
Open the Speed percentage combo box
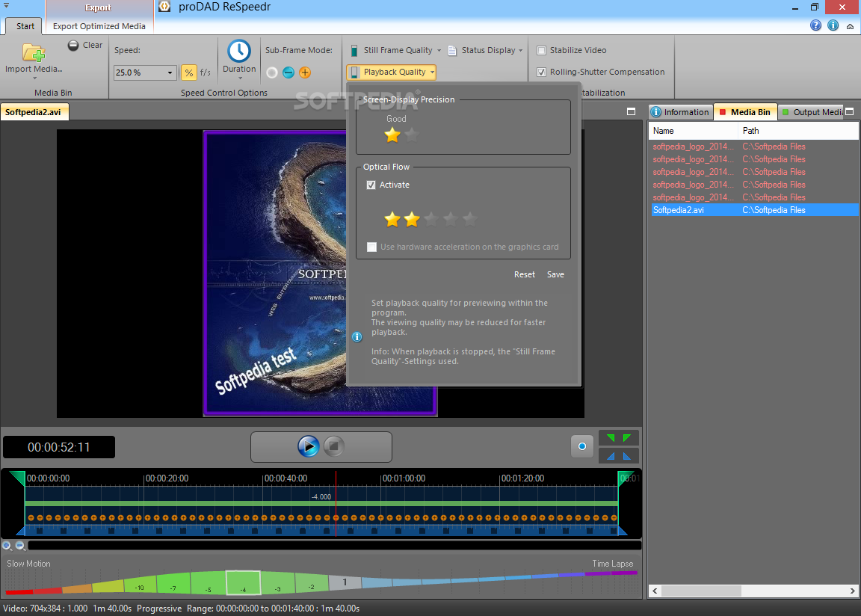point(145,73)
